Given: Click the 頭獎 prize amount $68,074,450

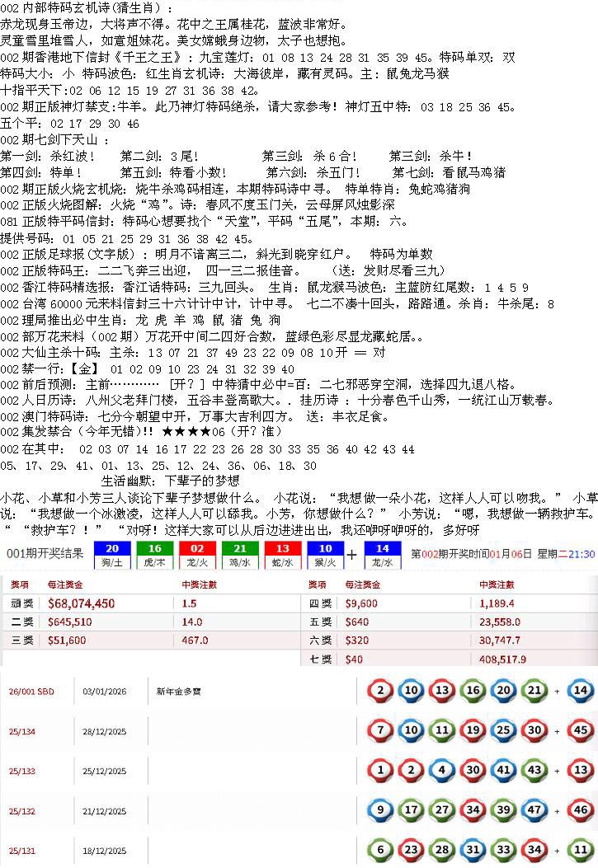Looking at the screenshot, I should tap(81, 603).
